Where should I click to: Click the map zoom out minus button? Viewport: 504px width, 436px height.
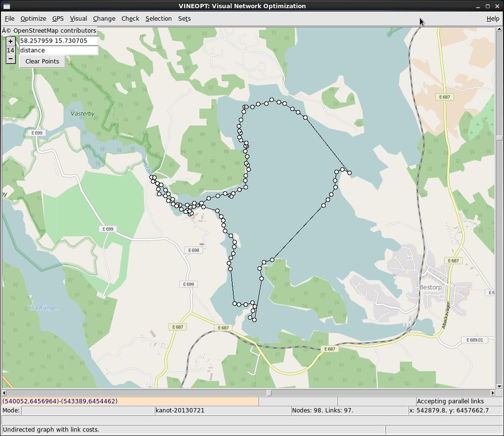tap(11, 59)
